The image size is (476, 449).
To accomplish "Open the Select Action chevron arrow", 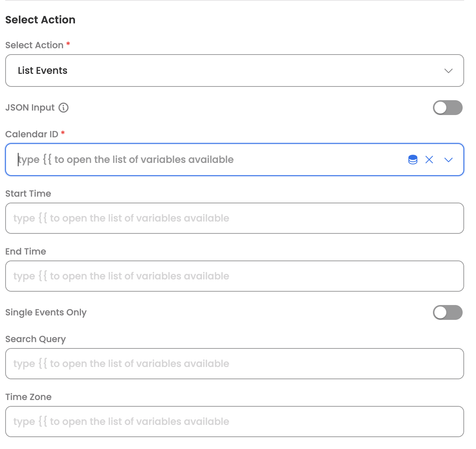I will [x=449, y=71].
